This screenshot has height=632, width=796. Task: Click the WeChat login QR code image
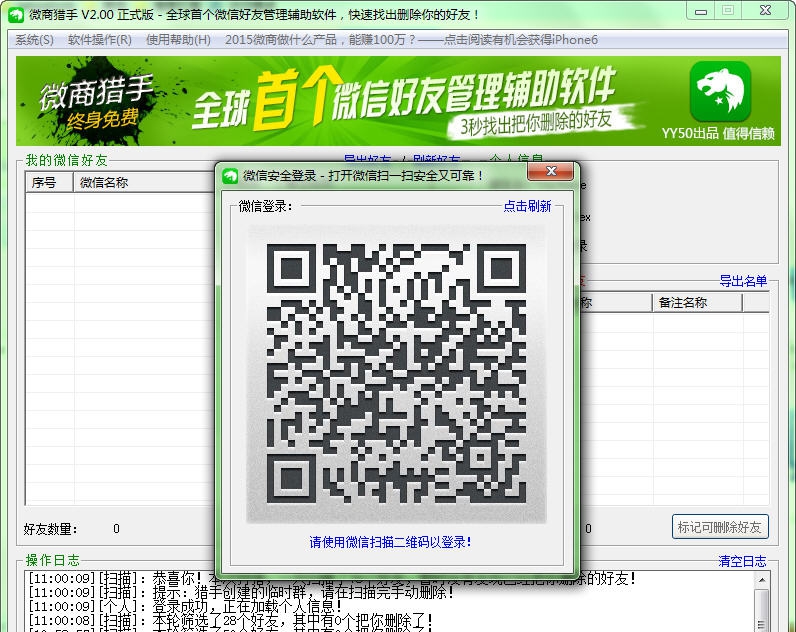396,374
